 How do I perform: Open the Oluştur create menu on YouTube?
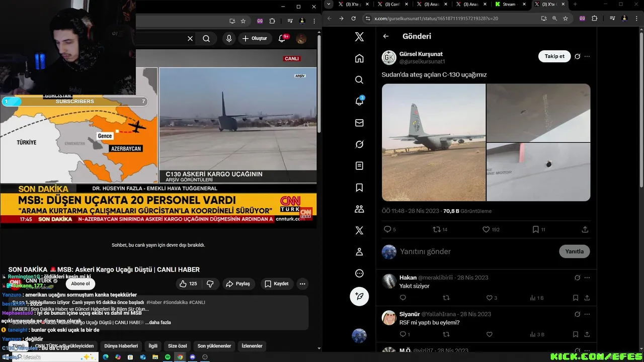click(254, 38)
